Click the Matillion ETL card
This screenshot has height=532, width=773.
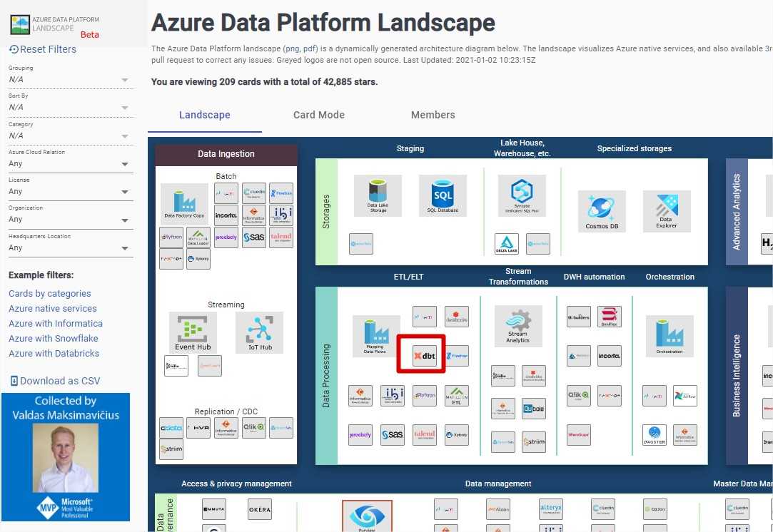coord(457,396)
